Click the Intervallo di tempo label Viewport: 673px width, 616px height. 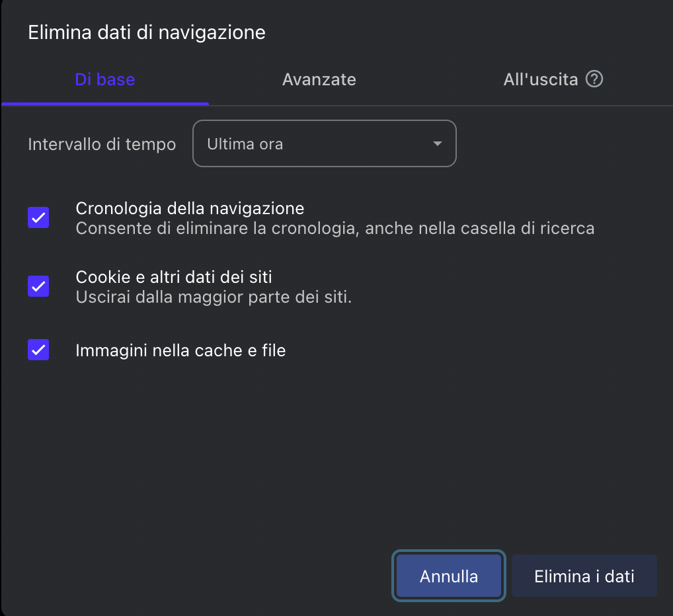point(101,143)
